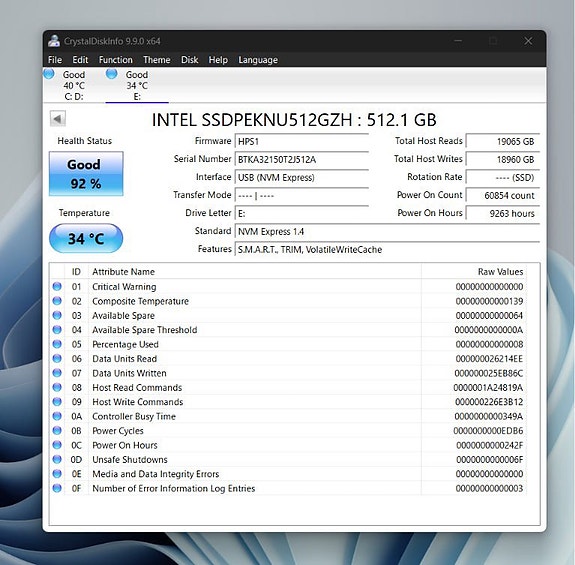Open the Function menu
This screenshot has height=565, width=575.
[x=116, y=60]
